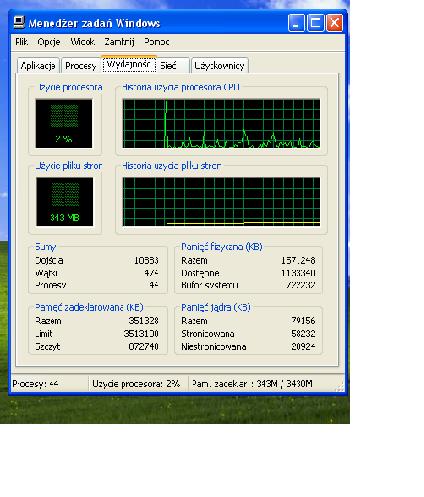Click the window resize grip corner
The height and width of the screenshot is (497, 424).
340,387
